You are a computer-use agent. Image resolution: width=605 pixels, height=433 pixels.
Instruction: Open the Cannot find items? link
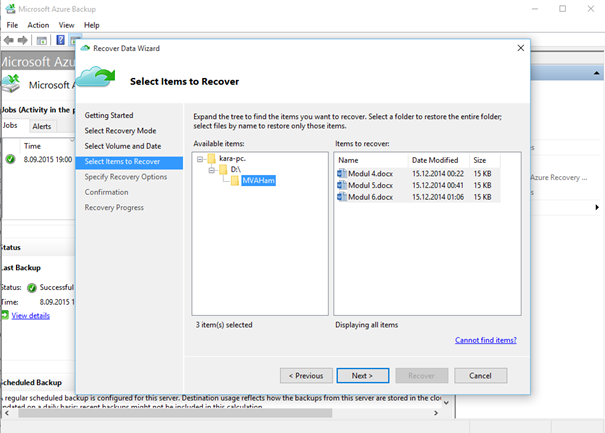(485, 340)
